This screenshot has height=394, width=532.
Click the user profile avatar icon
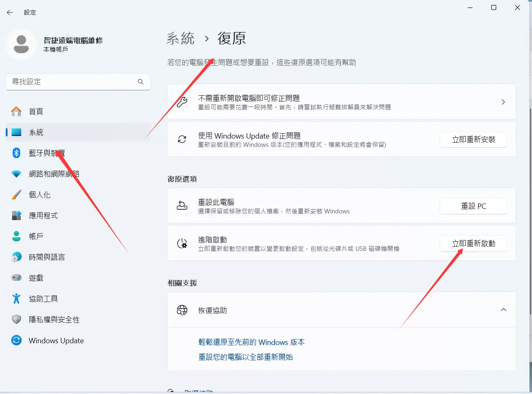pos(22,45)
